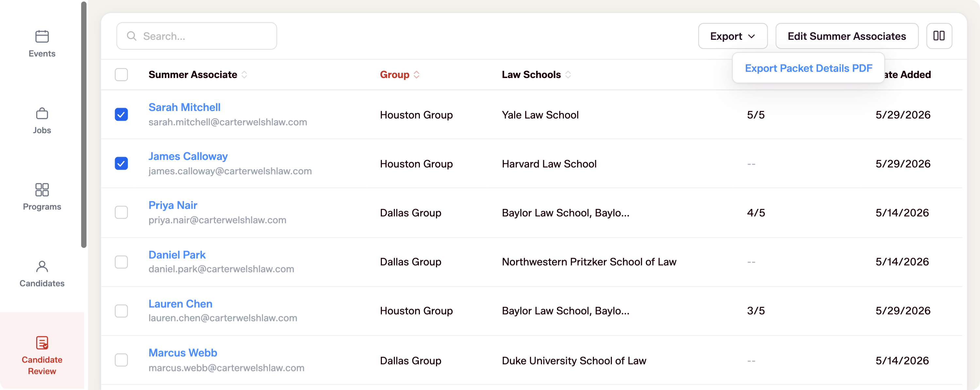Click Northwestern Pritzker School of Law cell

point(589,262)
